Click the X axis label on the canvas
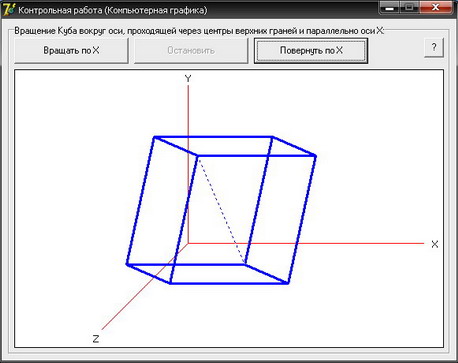The image size is (458, 363). tap(435, 244)
